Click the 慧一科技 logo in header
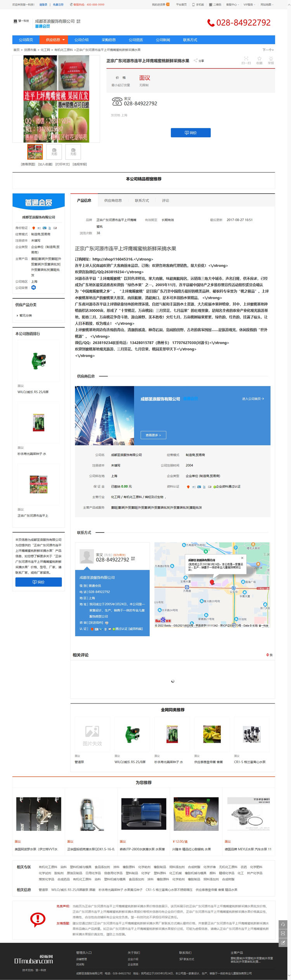 (x=21, y=21)
